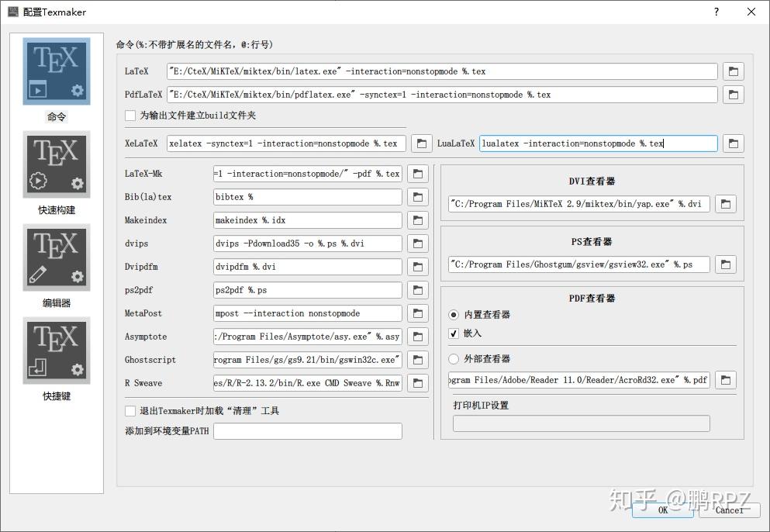Enable 为输出文件建立build文件夹 checkbox
This screenshot has height=532, width=770.
click(130, 116)
